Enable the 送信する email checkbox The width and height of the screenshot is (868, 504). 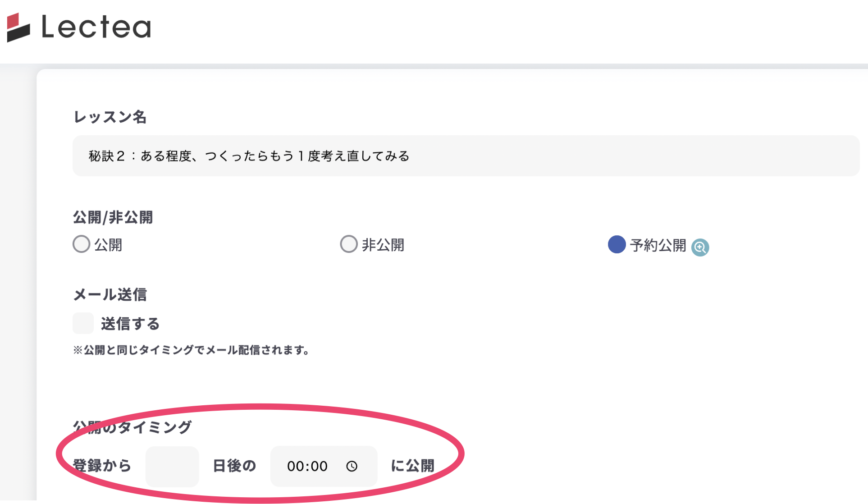[x=83, y=323]
